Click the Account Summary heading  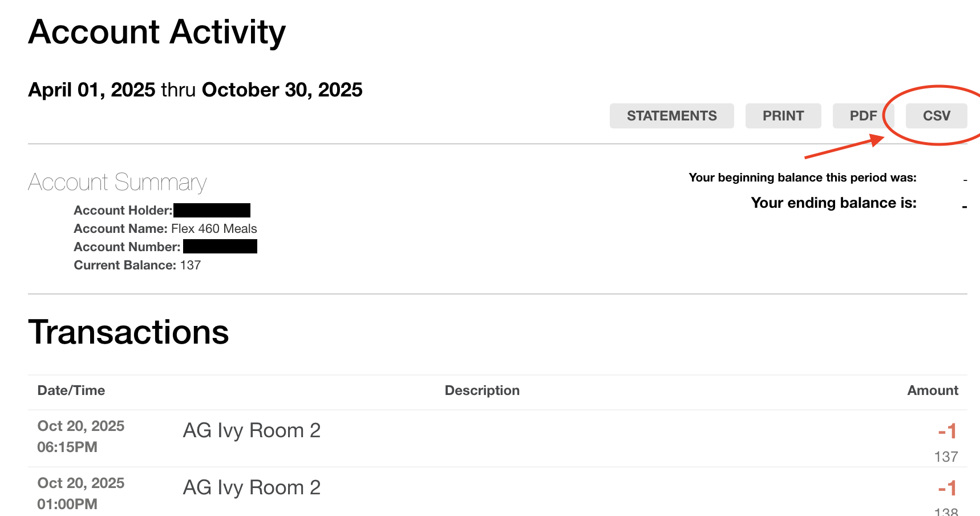[x=117, y=183]
